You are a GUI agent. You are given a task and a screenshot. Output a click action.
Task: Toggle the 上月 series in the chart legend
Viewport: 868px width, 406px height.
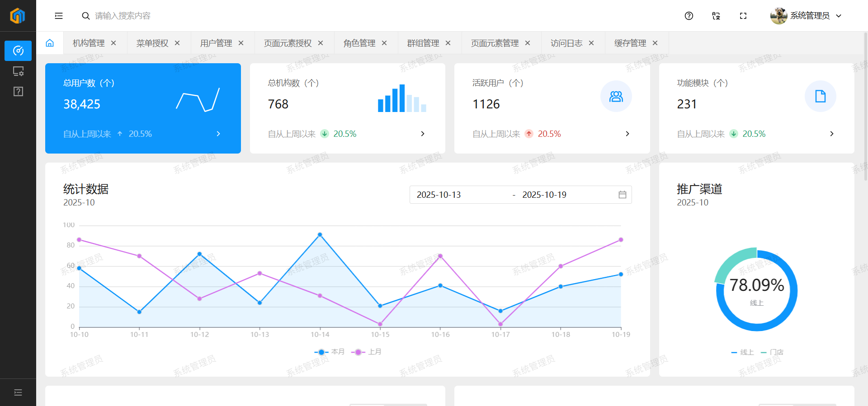tap(367, 352)
